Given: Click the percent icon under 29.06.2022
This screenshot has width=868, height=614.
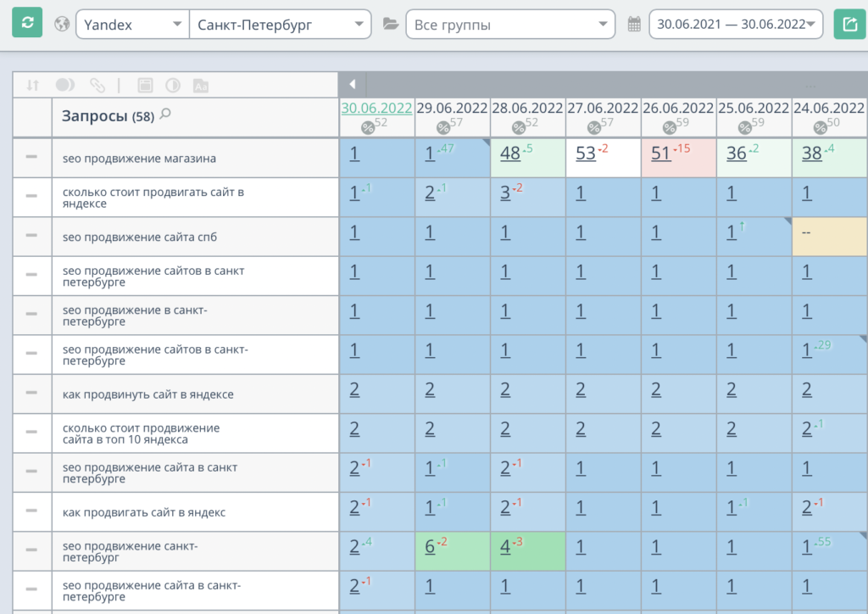Looking at the screenshot, I should tap(442, 128).
